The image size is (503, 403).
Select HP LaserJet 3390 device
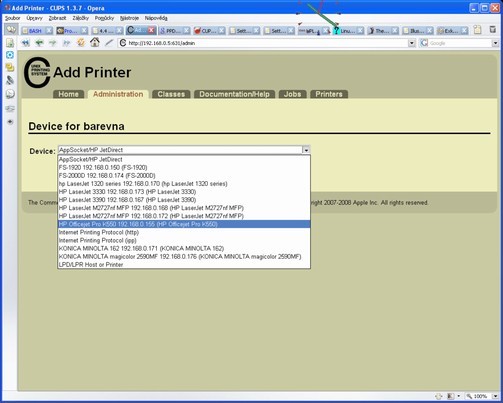184,200
